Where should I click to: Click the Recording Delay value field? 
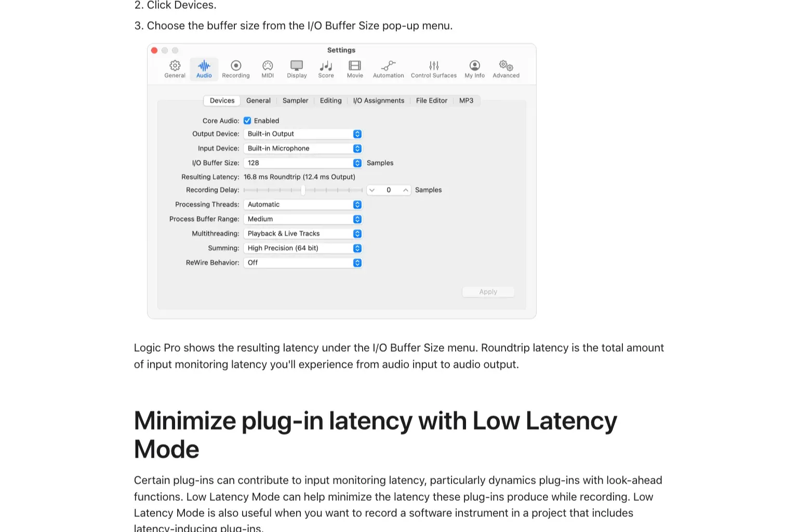click(x=389, y=190)
